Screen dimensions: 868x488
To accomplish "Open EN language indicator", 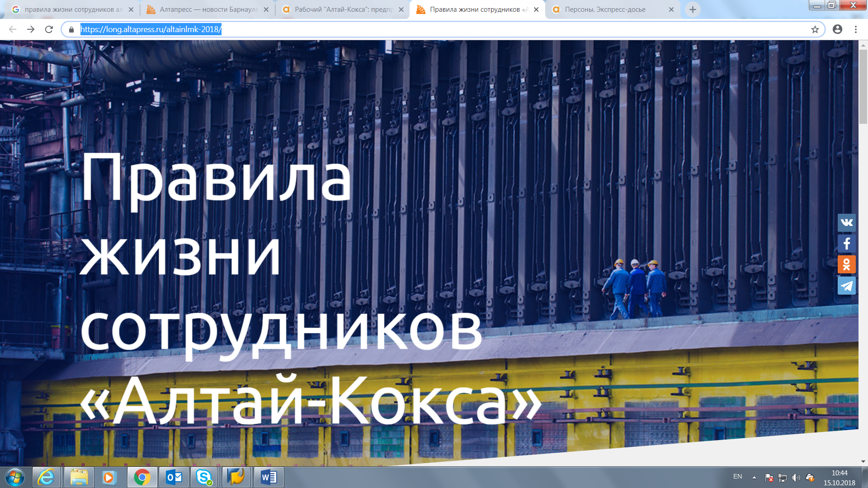I will 737,477.
